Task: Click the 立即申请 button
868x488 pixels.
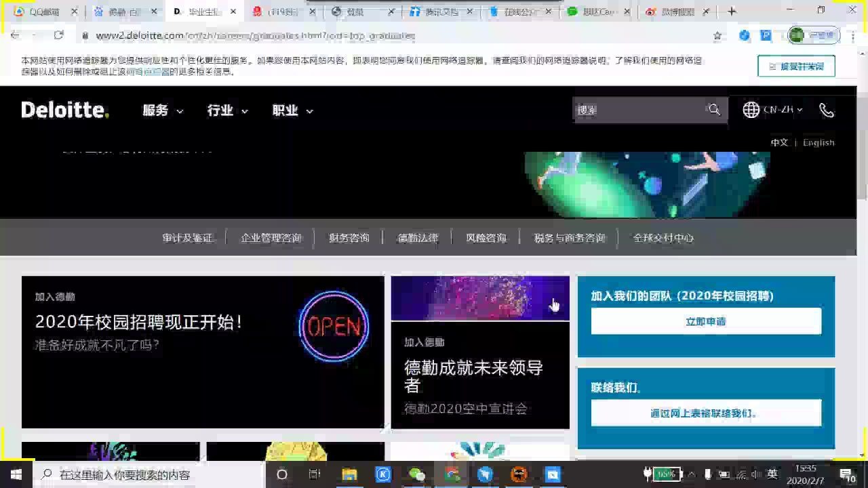Action: pyautogui.click(x=706, y=321)
